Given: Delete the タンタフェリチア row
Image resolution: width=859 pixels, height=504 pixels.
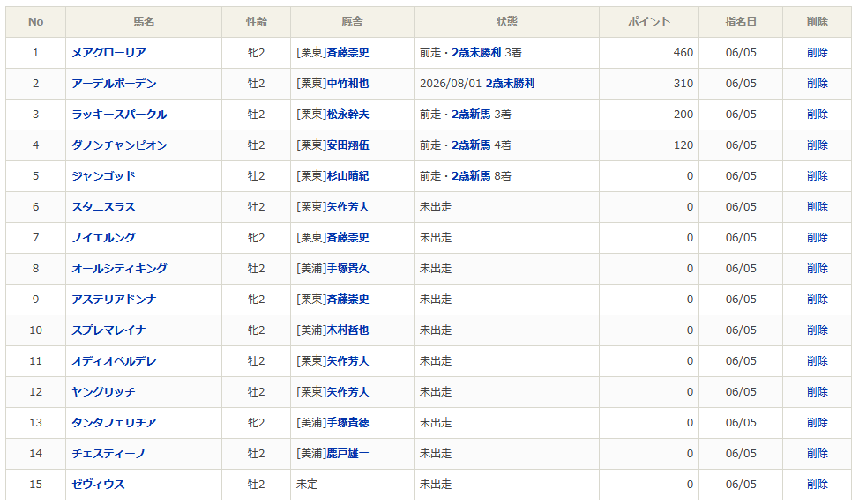Looking at the screenshot, I should click(817, 422).
